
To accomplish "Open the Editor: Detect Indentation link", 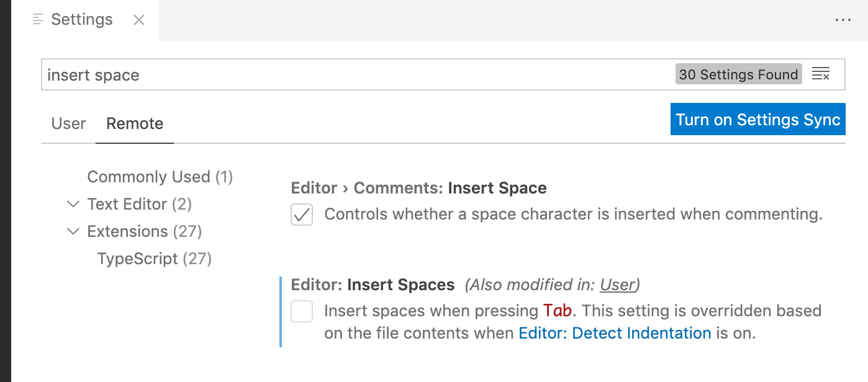I will [615, 333].
